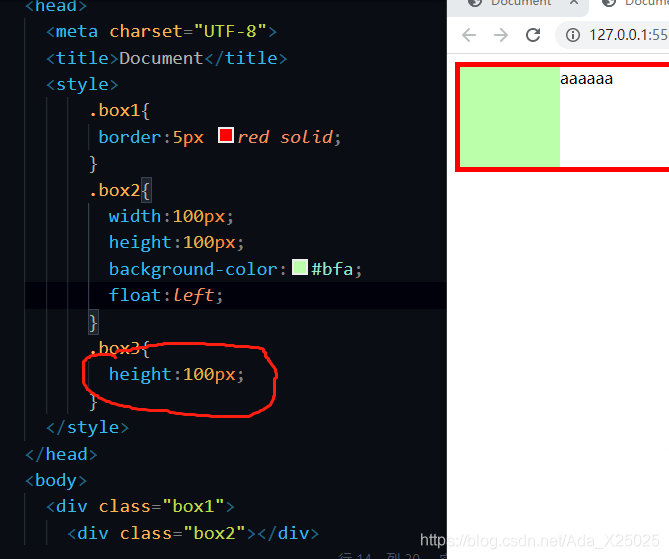Switch to the second Document tab
This screenshot has width=669, height=559.
tap(633, 4)
